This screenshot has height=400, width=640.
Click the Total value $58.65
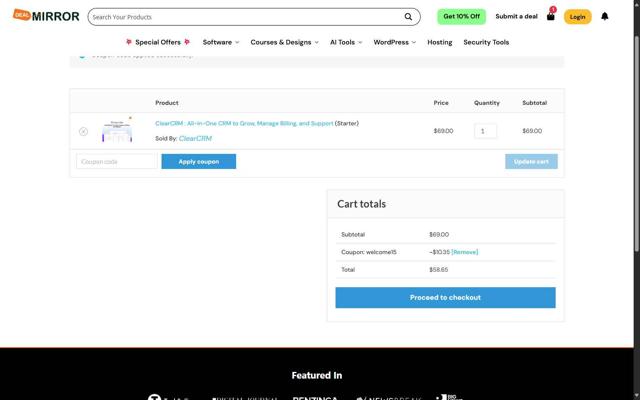pos(438,270)
